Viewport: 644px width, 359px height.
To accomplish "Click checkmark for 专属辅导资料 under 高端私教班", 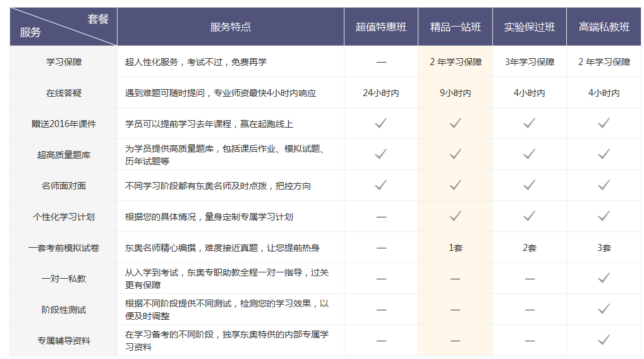I will pos(604,340).
